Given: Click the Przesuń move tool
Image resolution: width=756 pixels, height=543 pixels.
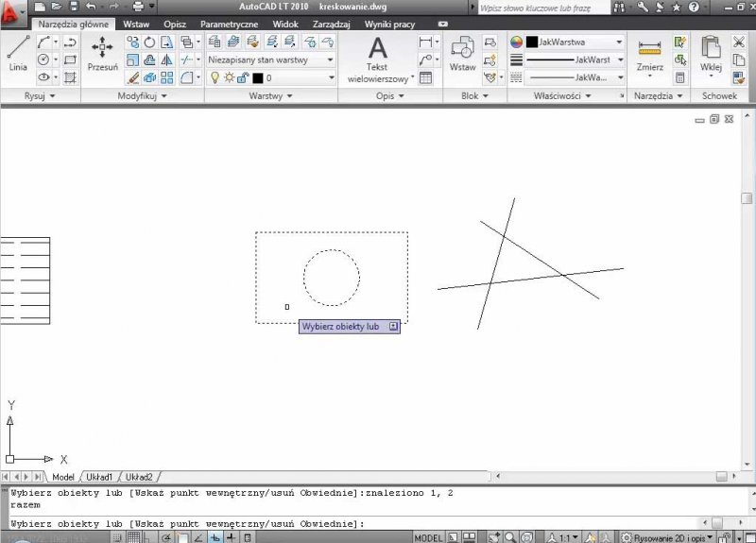Looking at the screenshot, I should 102,55.
